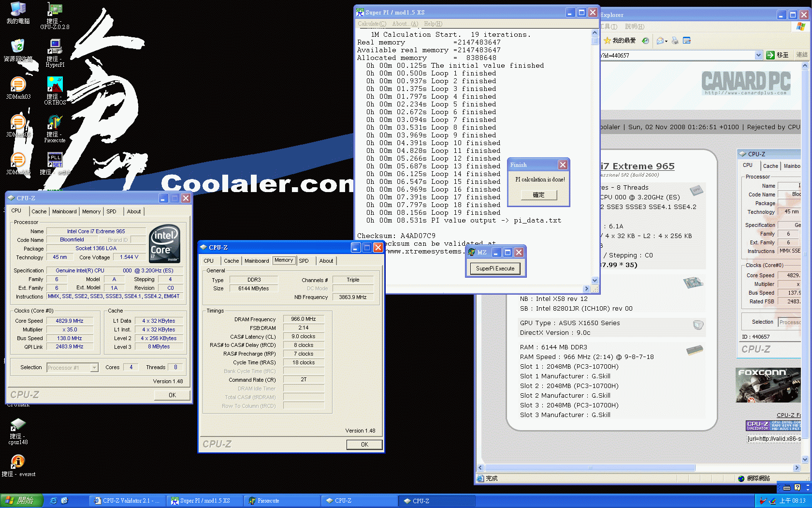Image resolution: width=812 pixels, height=508 pixels.
Task: Open GPU-Z 0.2.8 desktop shortcut
Action: [x=55, y=15]
